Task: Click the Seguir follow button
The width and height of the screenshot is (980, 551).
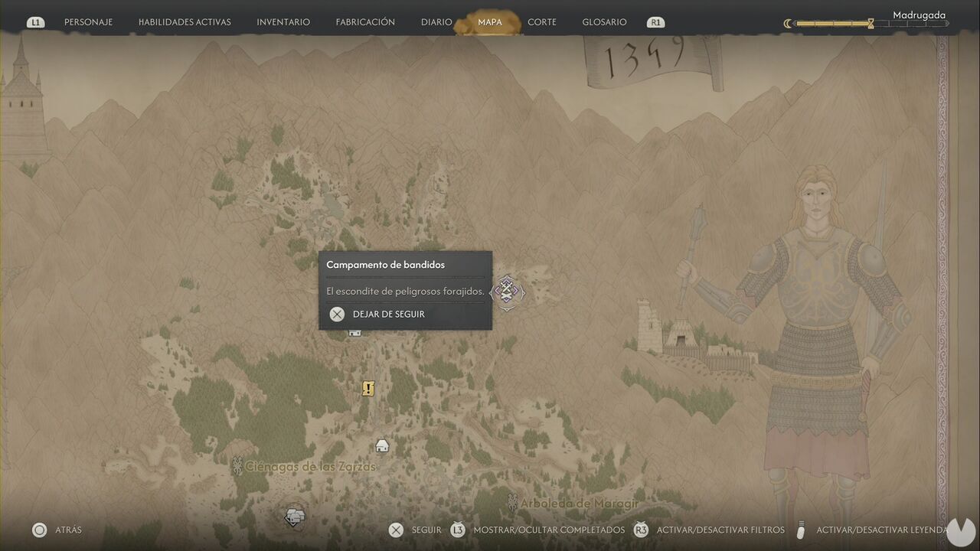Action: (x=426, y=530)
